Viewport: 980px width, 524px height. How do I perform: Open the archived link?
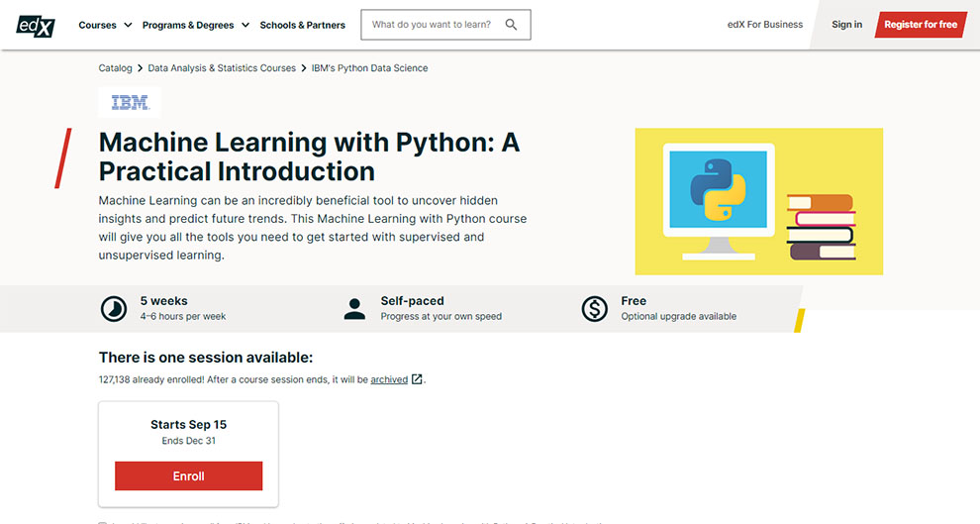pos(389,379)
